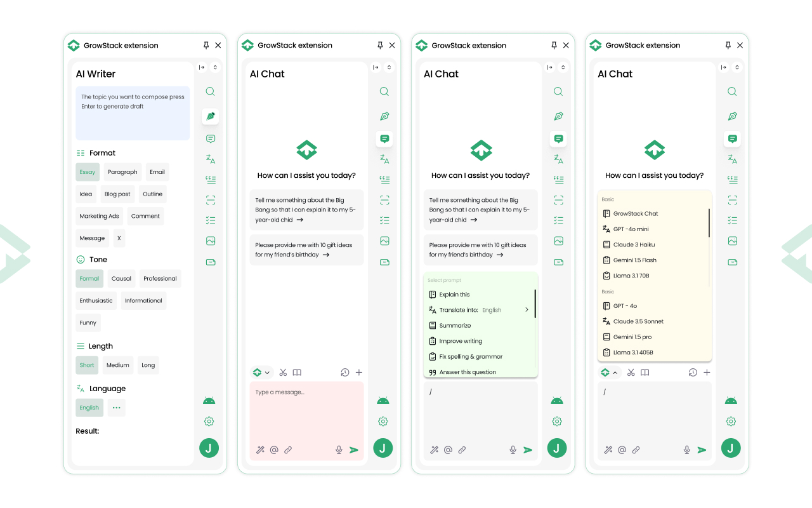Click the microphone icon in the pink message box
812x508 pixels.
tap(339, 450)
